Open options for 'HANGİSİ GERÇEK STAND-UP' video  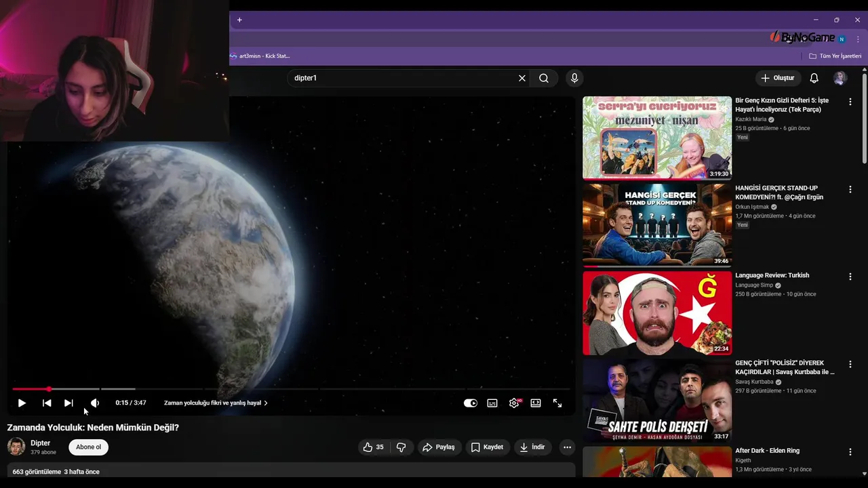point(850,189)
